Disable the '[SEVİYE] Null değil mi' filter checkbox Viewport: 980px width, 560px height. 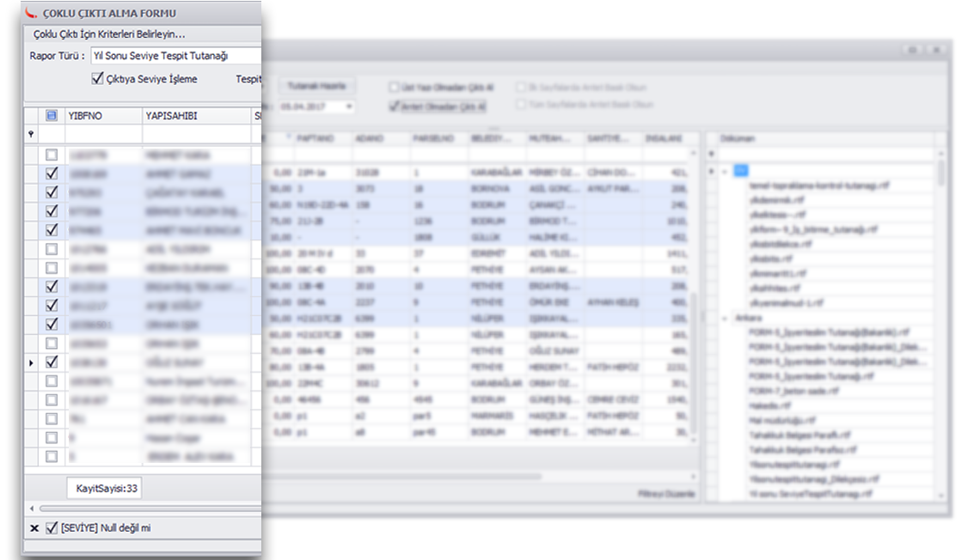pos(52,528)
